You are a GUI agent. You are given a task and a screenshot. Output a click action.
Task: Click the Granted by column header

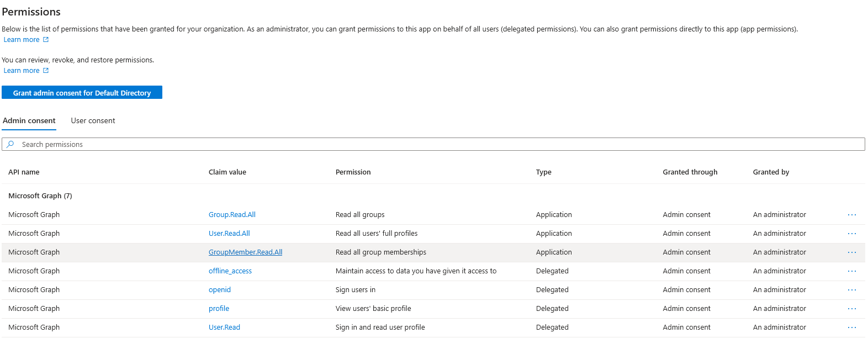coord(771,172)
